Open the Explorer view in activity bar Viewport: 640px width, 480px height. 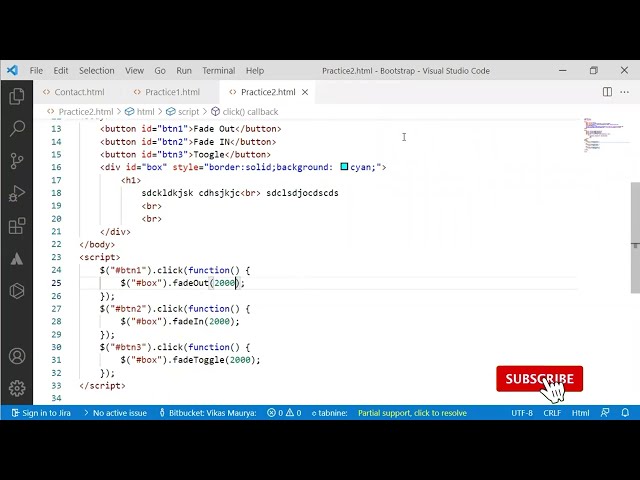click(x=17, y=96)
